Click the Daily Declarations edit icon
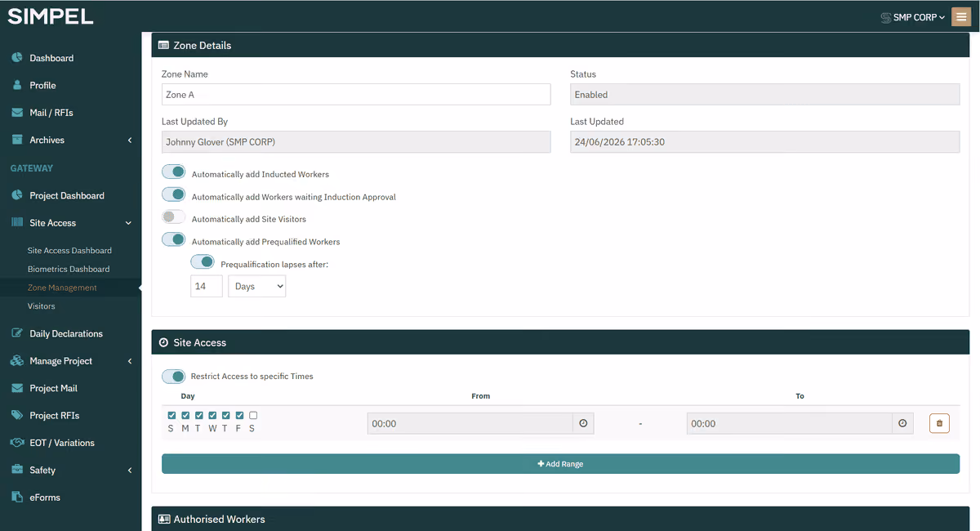Viewport: 980px width, 531px height. 16,333
